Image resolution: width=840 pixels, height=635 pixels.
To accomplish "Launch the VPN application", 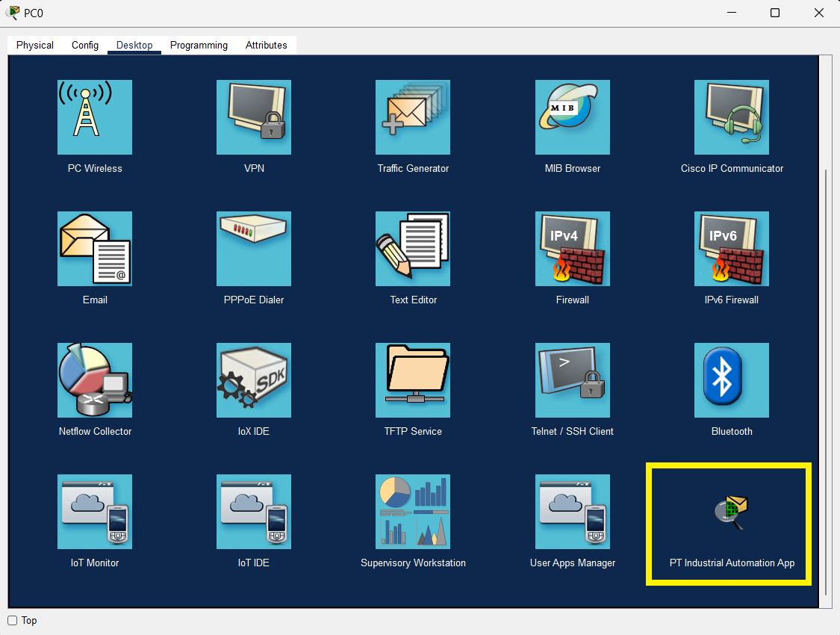I will [254, 117].
